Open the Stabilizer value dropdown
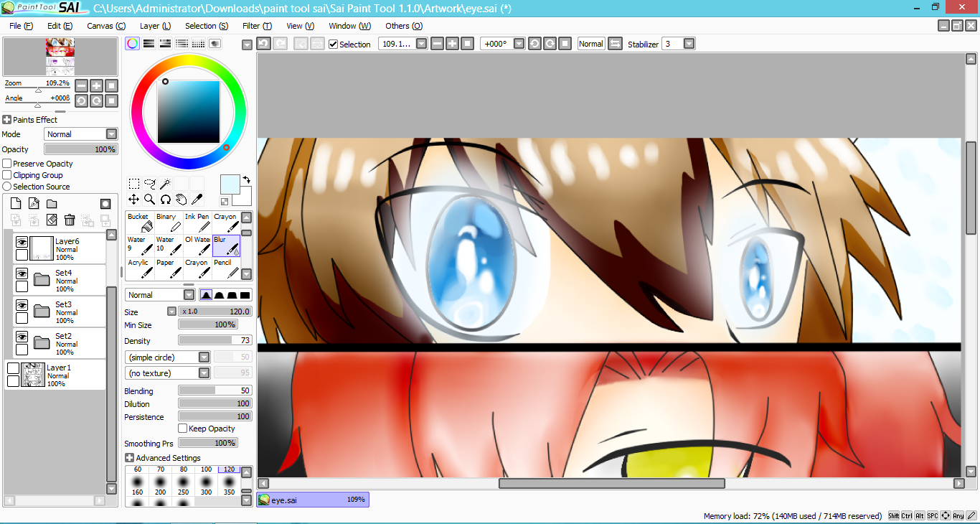This screenshot has height=524, width=980. pos(689,44)
